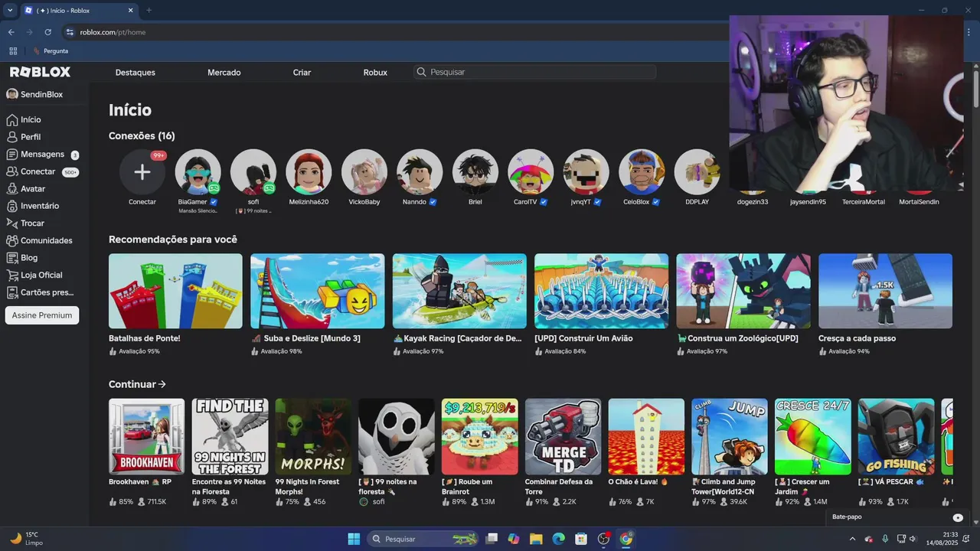Open Briel's connection avatar
This screenshot has width=980, height=551.
point(475,171)
